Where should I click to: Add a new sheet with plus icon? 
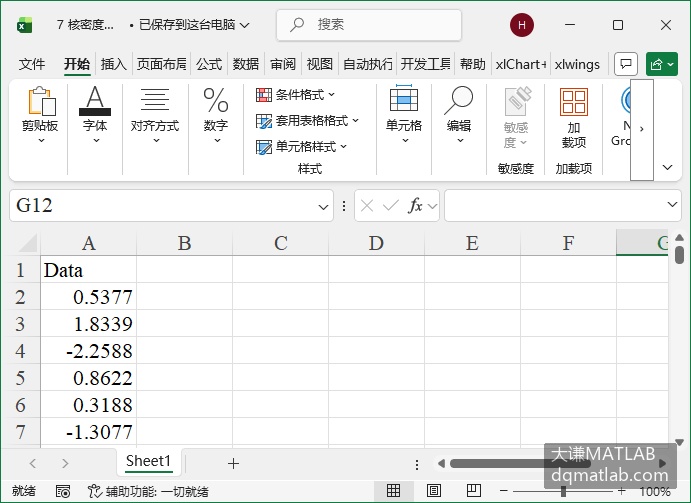233,463
